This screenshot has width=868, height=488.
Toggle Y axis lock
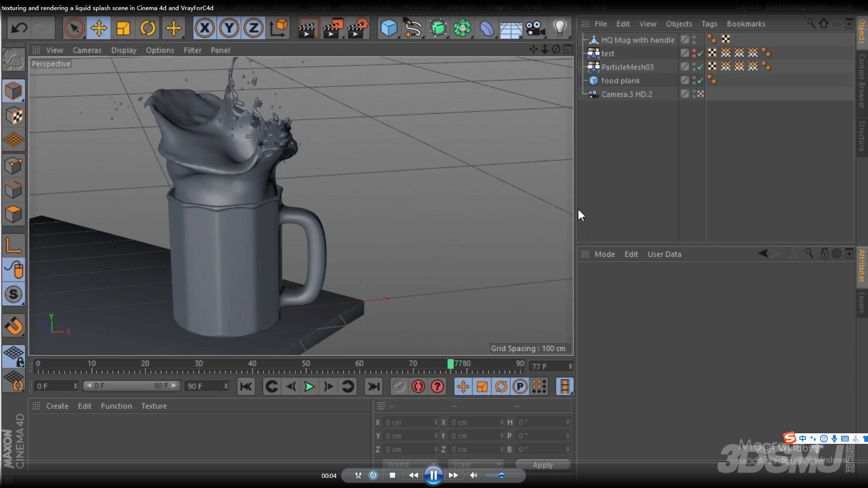coord(229,28)
